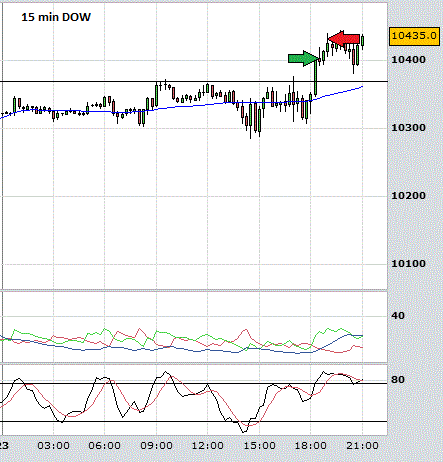Click the 15 min DOW chart title
Screen dimensions: 443x462
click(56, 17)
